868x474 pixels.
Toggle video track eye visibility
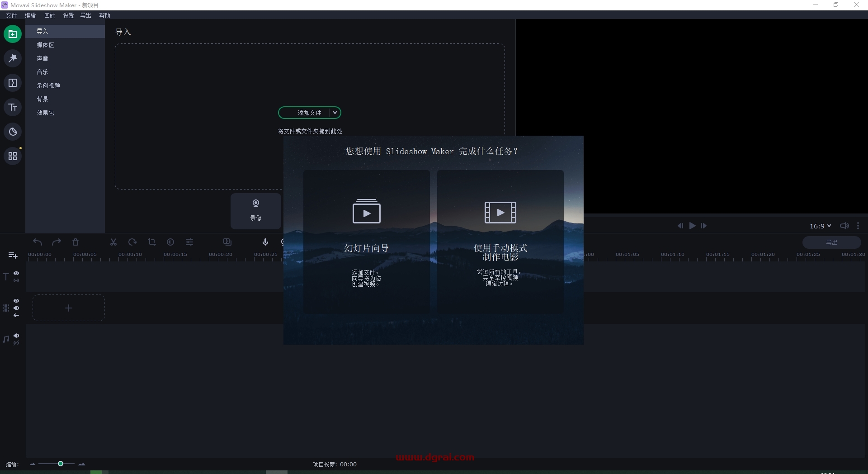pyautogui.click(x=16, y=301)
